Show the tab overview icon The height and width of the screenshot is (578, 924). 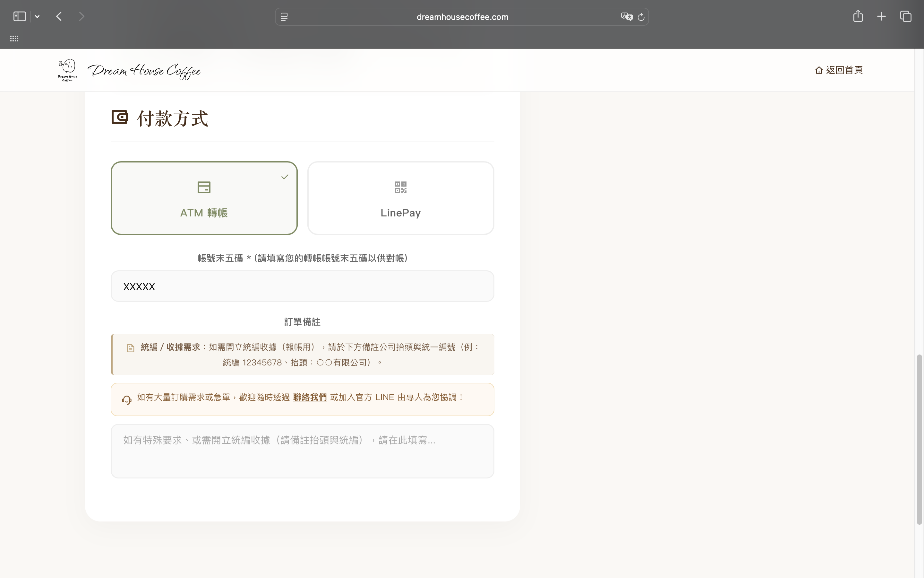[x=906, y=16]
